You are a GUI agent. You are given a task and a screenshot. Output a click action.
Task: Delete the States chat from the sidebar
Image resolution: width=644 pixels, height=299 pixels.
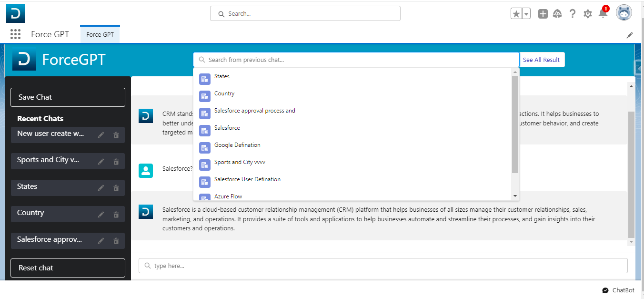116,188
